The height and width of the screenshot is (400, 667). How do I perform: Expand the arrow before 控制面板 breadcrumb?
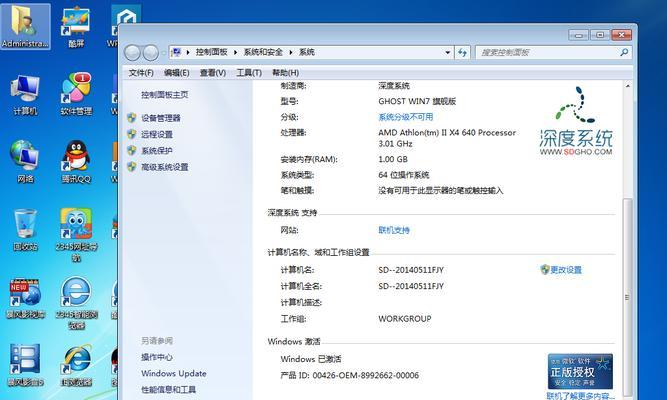point(188,52)
